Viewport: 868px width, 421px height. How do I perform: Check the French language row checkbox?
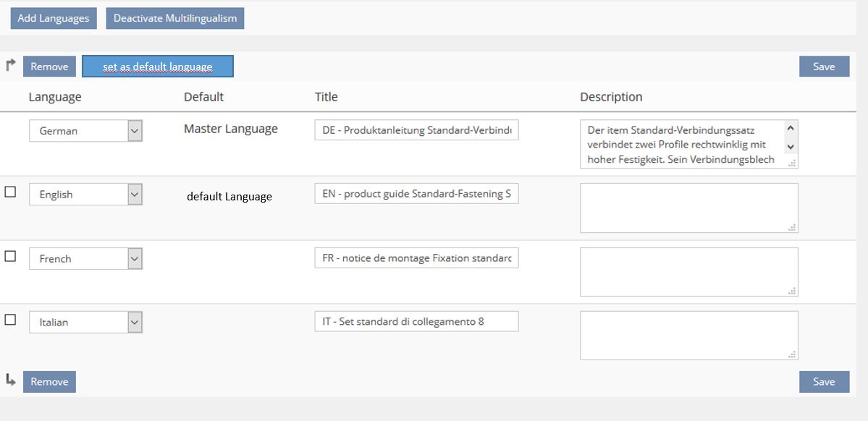(x=10, y=256)
